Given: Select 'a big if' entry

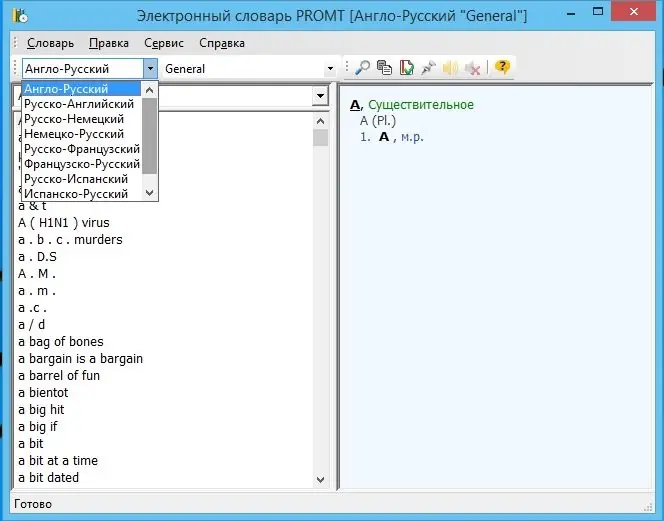Looking at the screenshot, I should pyautogui.click(x=38, y=427).
